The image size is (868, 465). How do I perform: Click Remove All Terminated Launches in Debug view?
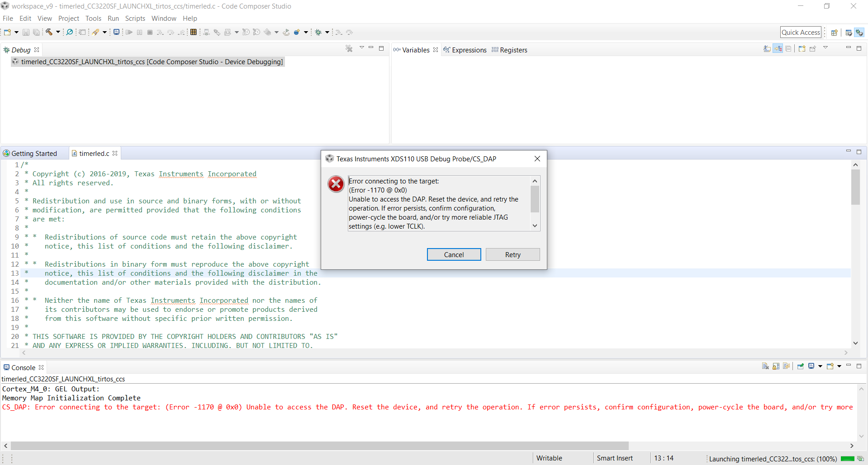click(349, 48)
